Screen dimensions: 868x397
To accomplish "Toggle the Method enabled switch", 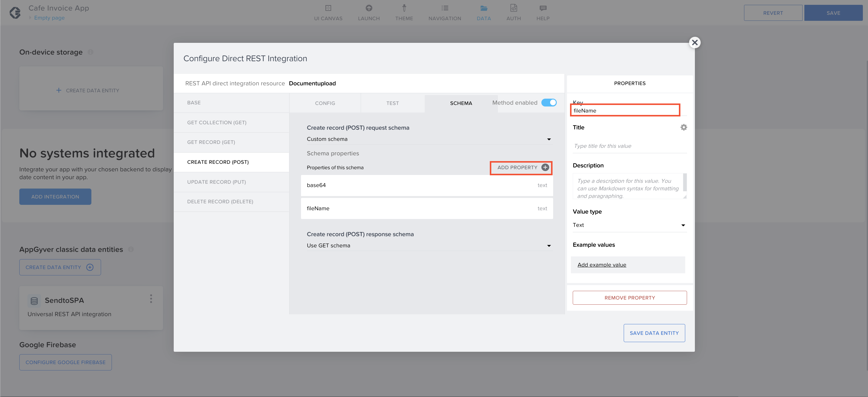I will click(549, 103).
